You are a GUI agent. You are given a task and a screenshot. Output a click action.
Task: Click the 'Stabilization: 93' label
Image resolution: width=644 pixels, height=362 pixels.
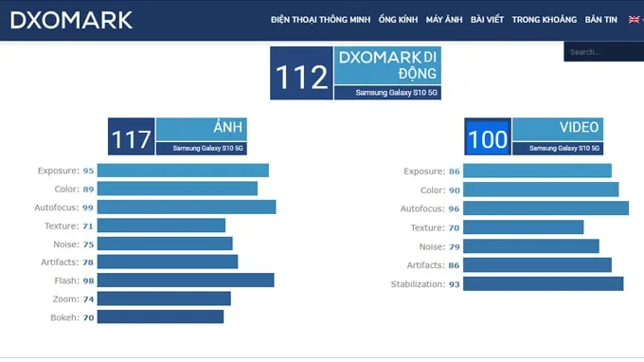425,284
